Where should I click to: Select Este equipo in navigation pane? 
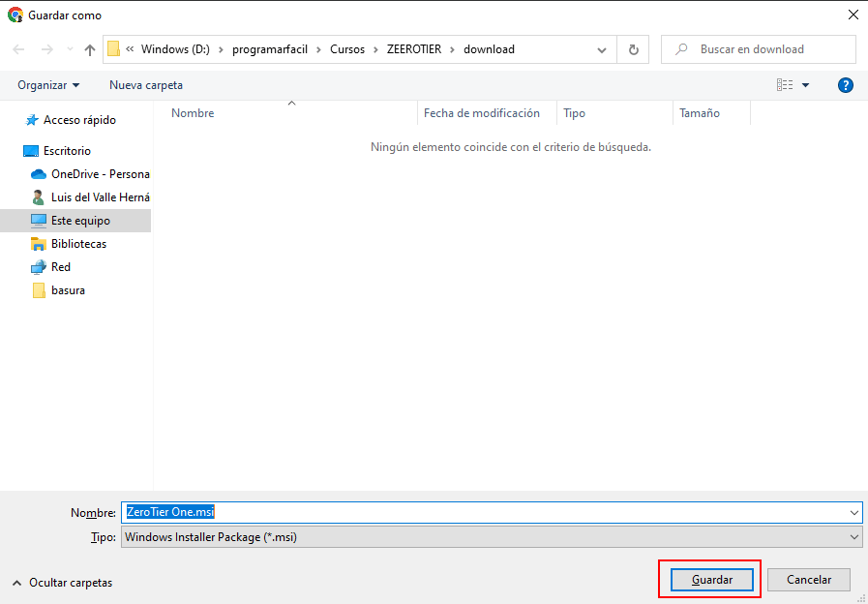tap(80, 221)
